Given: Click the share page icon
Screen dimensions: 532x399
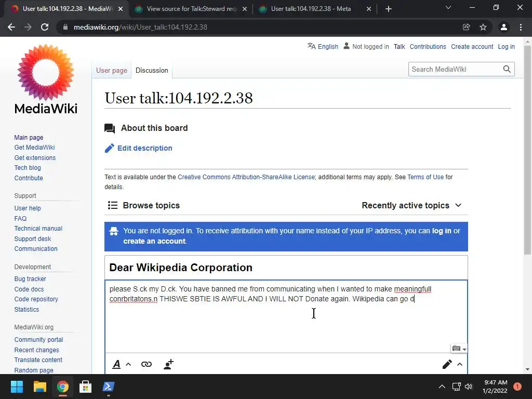Looking at the screenshot, I should pos(467,27).
